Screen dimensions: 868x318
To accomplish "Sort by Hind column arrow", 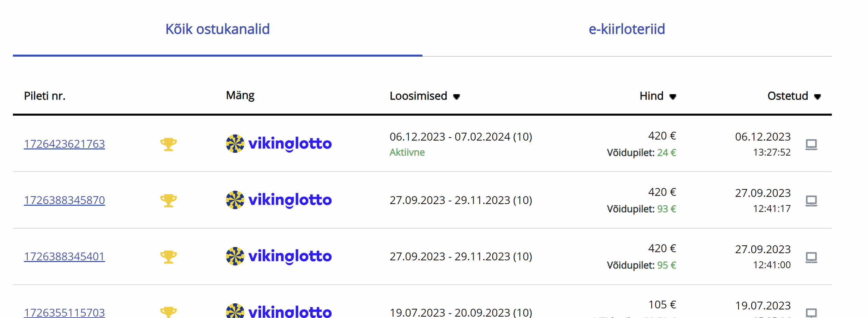I will [672, 97].
